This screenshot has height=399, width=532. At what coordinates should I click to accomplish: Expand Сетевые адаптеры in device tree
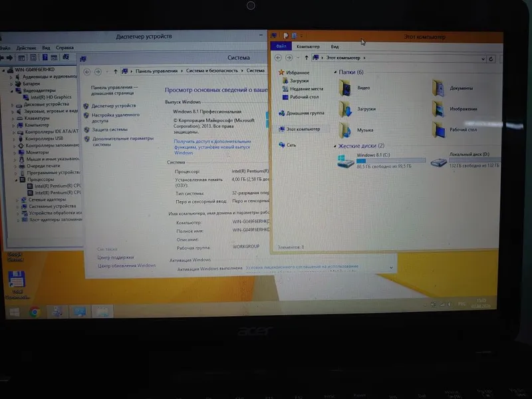[x=18, y=200]
